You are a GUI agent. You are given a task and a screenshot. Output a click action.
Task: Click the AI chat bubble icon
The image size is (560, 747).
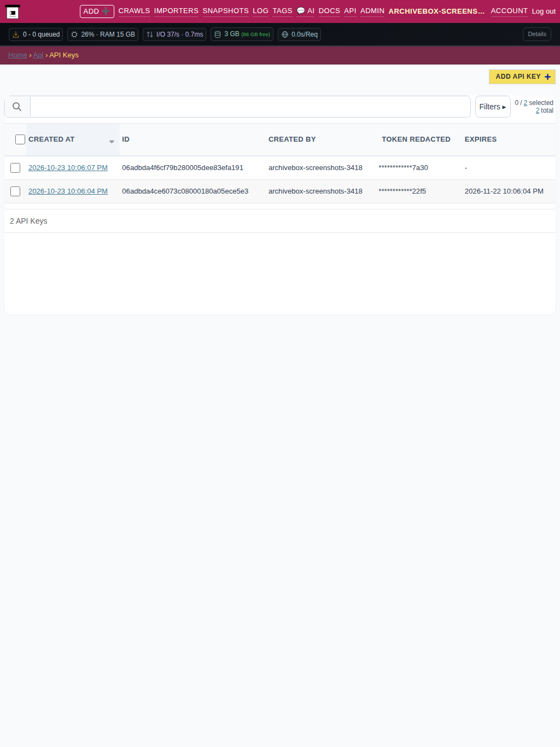click(x=301, y=11)
